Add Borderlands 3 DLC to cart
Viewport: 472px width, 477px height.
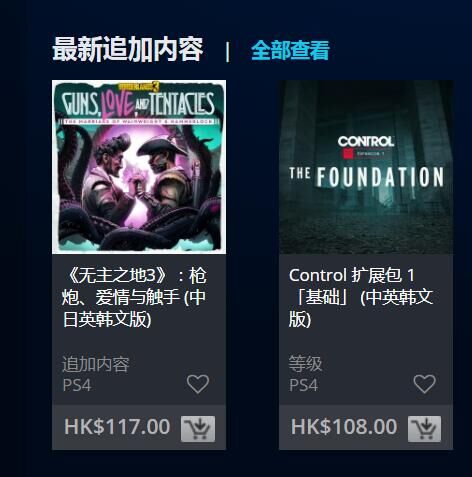coord(198,429)
